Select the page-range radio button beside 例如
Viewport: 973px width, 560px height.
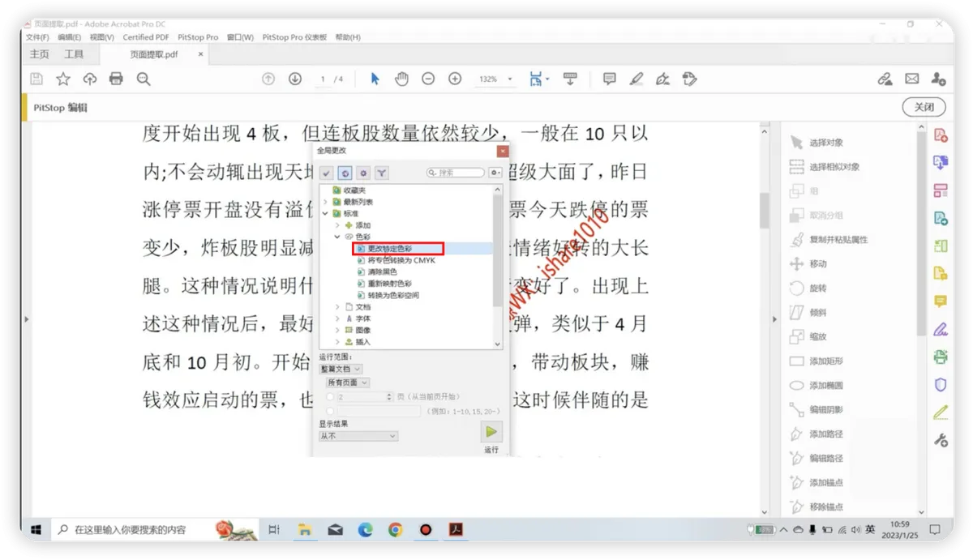tap(330, 411)
